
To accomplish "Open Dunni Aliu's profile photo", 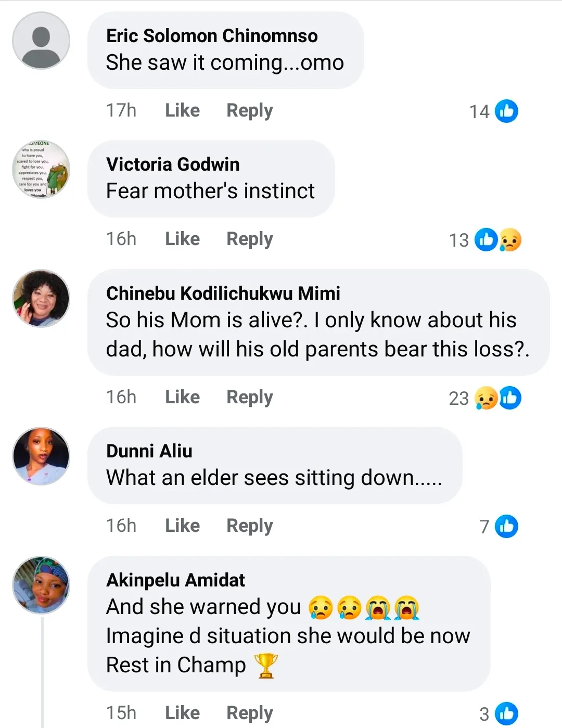I will pyautogui.click(x=41, y=456).
